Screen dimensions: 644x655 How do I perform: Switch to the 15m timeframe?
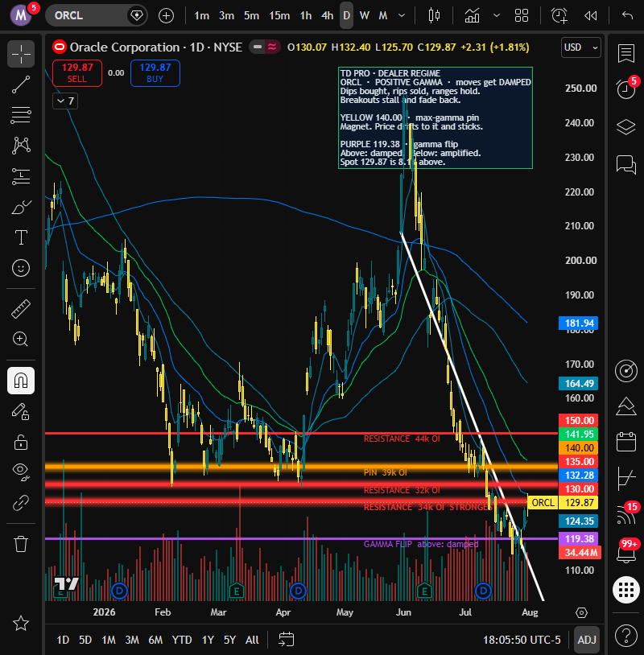(x=279, y=15)
